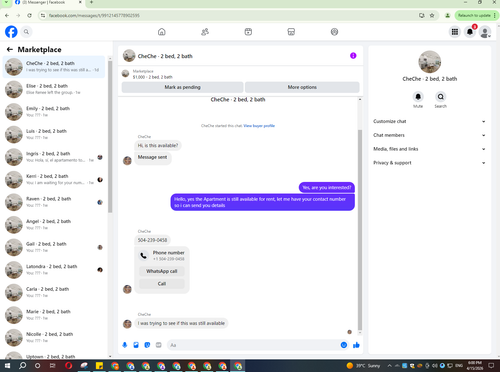500x372 pixels.
Task: Search in conversation magnifier icon
Action: click(x=441, y=97)
